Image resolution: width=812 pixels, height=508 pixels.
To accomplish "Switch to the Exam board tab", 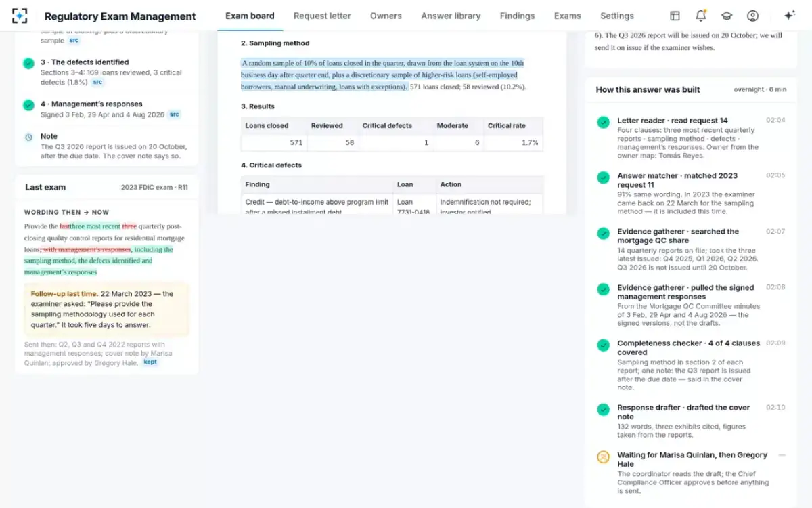I will 250,16.
